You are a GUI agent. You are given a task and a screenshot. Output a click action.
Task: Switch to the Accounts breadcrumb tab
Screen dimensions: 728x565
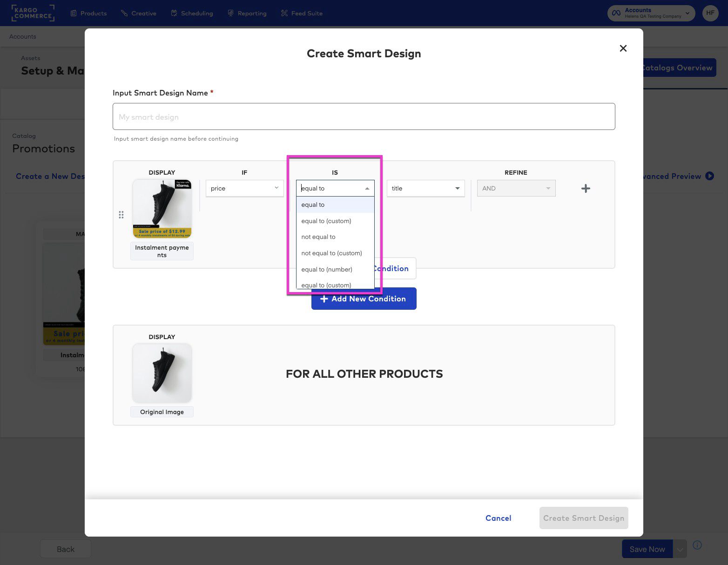pos(22,36)
